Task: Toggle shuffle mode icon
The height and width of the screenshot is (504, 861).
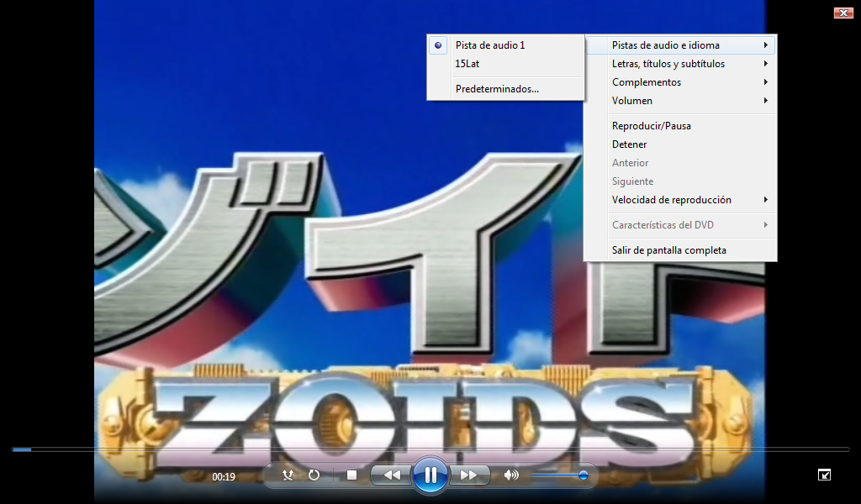Action: (288, 475)
